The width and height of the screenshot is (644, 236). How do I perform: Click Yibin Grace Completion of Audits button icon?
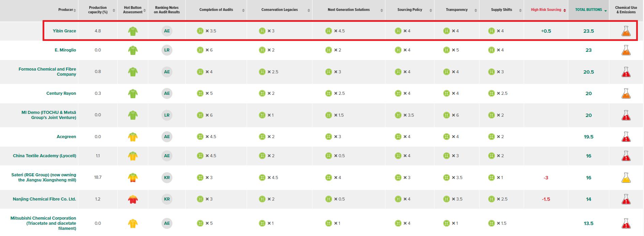200,31
